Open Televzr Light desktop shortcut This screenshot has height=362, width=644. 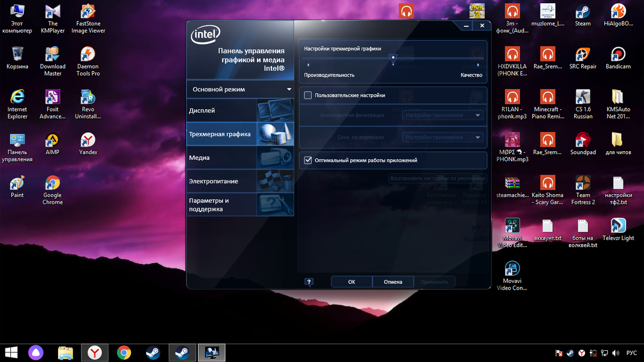(618, 230)
